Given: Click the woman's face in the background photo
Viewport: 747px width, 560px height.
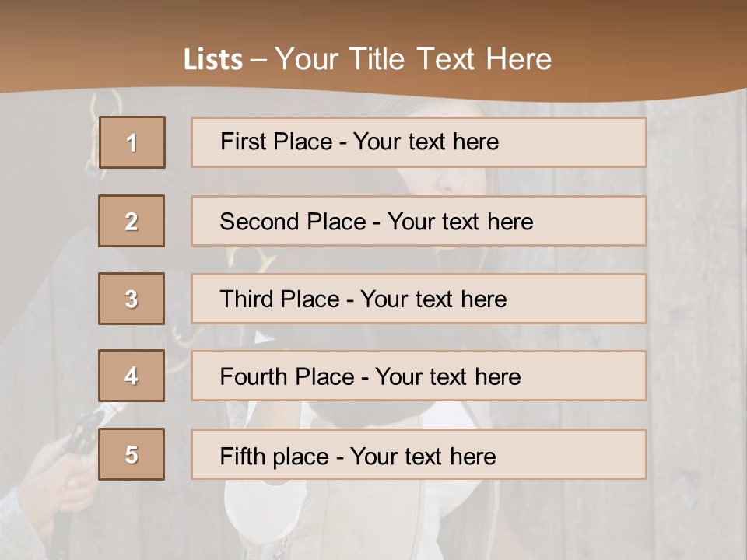Looking at the screenshot, I should (459, 180).
